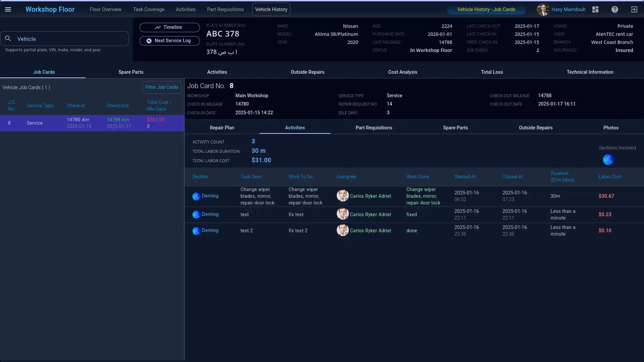Open Part Requisitions in top navigation

click(225, 9)
